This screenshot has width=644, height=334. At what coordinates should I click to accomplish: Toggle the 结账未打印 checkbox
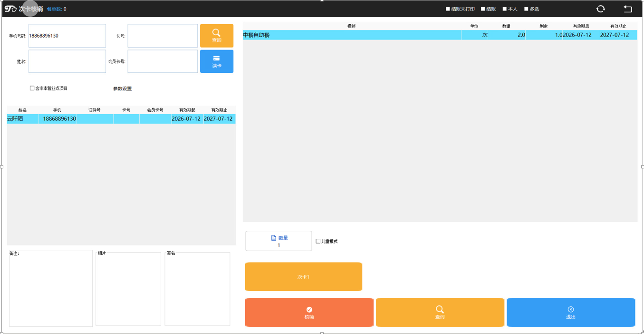click(x=448, y=9)
